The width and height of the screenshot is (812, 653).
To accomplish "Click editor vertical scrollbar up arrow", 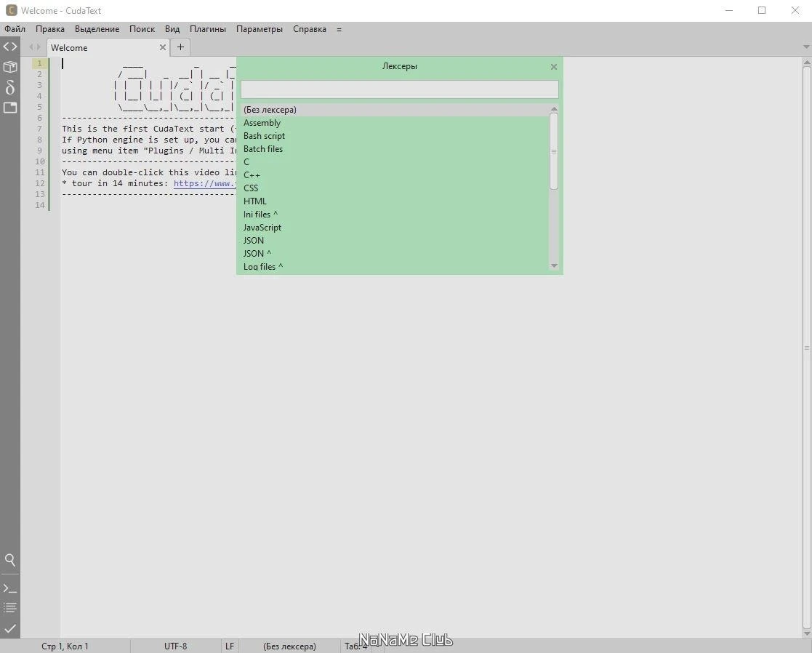I will pos(807,62).
